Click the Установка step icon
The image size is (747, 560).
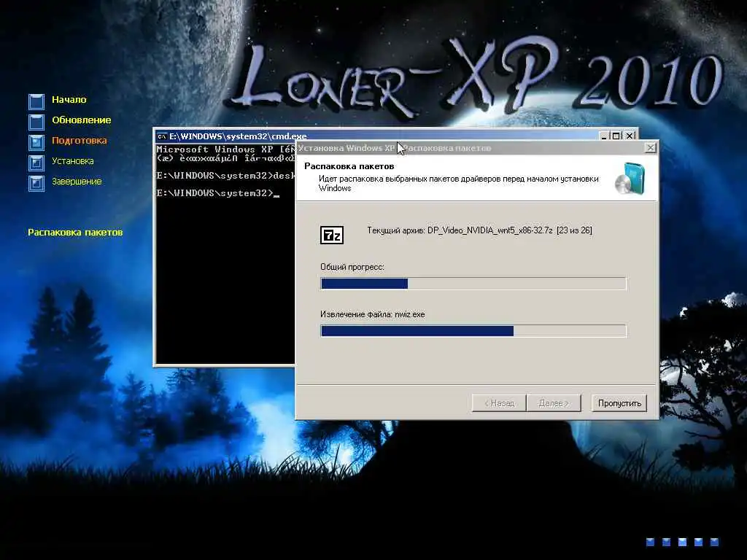pyautogui.click(x=36, y=163)
